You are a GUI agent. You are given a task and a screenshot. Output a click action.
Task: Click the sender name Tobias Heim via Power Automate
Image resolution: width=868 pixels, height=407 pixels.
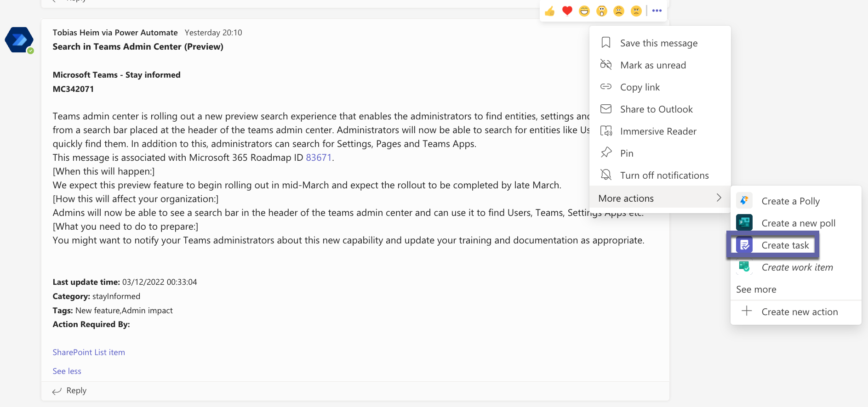tap(115, 33)
